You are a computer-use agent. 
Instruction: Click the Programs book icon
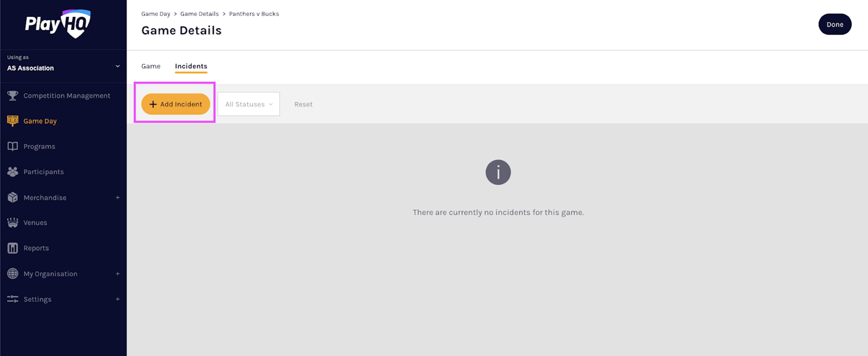click(x=13, y=146)
